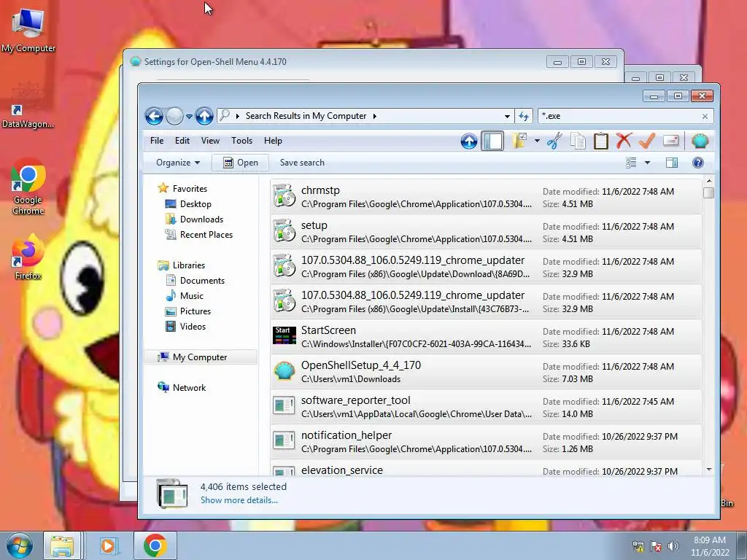Click the Windows Explorer taskbar icon
This screenshot has height=560, width=747.
62,545
